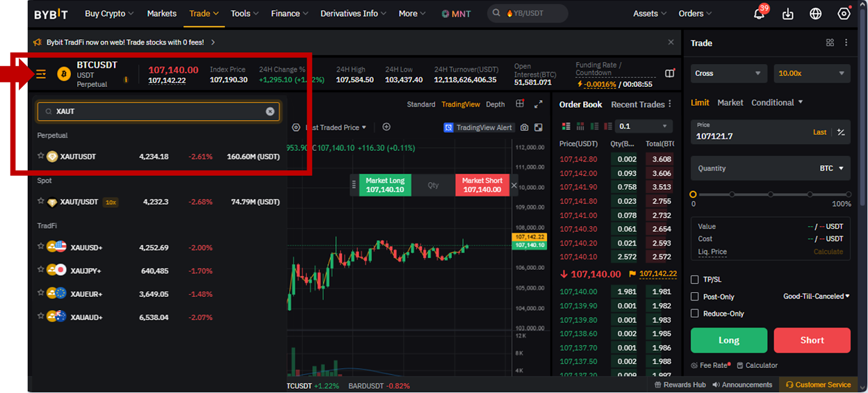Viewport: 868px width, 393px height.
Task: Select combined buy and sell order book view
Action: (x=566, y=126)
